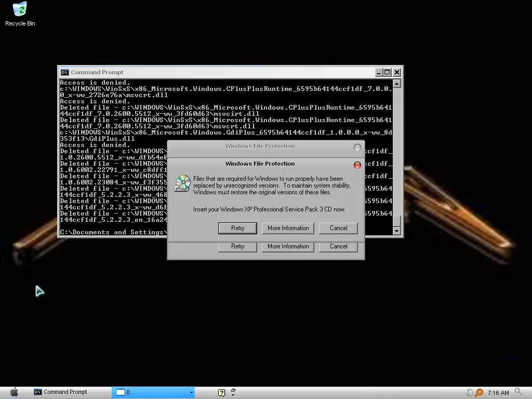Viewport: 532px width, 399px height.
Task: Select the grouped taskbar button labeled 8
Action: tap(153, 393)
